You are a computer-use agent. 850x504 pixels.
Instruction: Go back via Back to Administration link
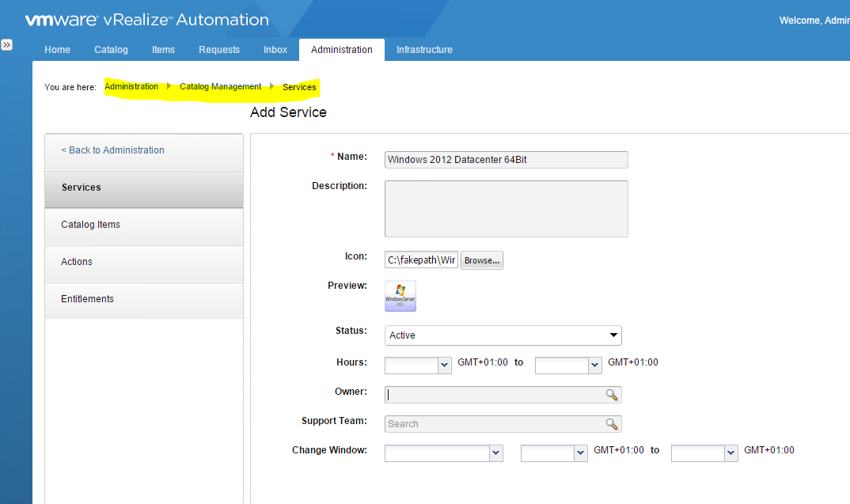[x=112, y=150]
